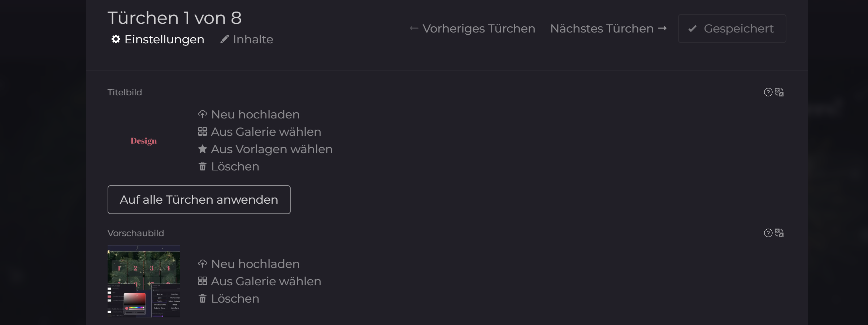The image size is (868, 325).
Task: Click the Inhalte pencil icon
Action: [224, 39]
